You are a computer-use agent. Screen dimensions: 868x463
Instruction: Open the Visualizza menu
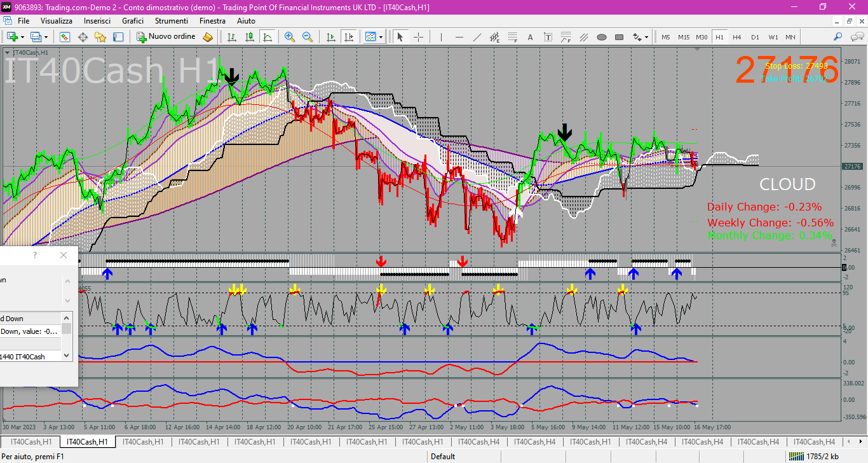(x=57, y=21)
